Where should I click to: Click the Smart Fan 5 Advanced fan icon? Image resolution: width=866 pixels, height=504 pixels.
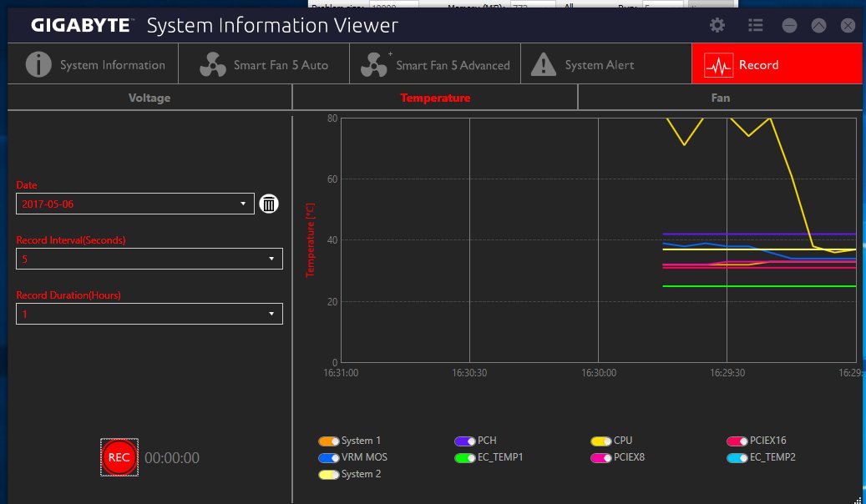[x=374, y=65]
